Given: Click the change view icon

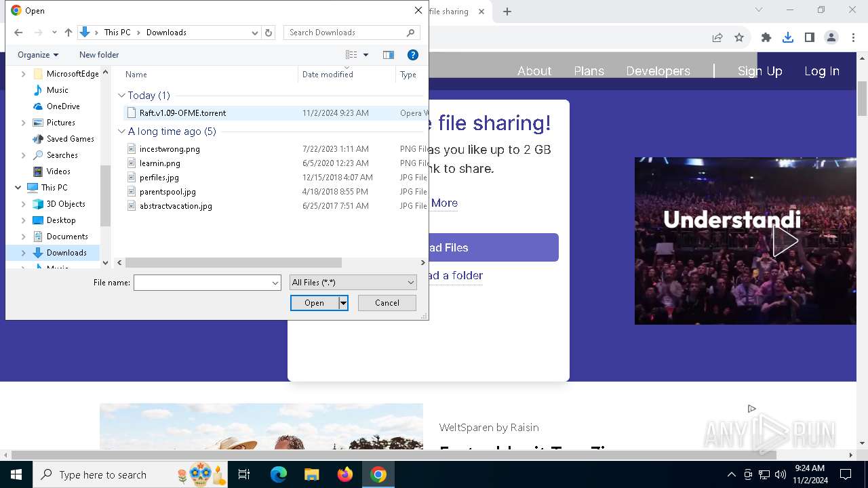Looking at the screenshot, I should [x=351, y=55].
